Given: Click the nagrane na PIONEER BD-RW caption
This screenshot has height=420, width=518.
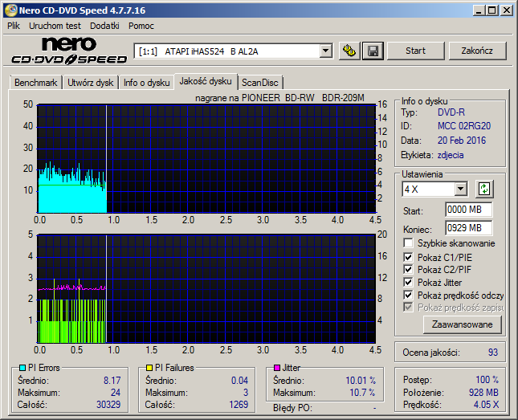Looking at the screenshot, I should 279,98.
